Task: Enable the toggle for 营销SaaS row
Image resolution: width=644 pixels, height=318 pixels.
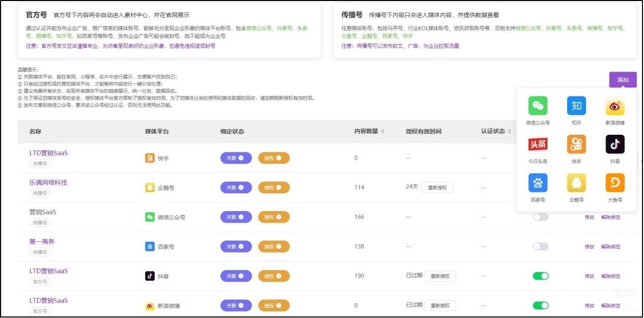Action: coord(540,217)
